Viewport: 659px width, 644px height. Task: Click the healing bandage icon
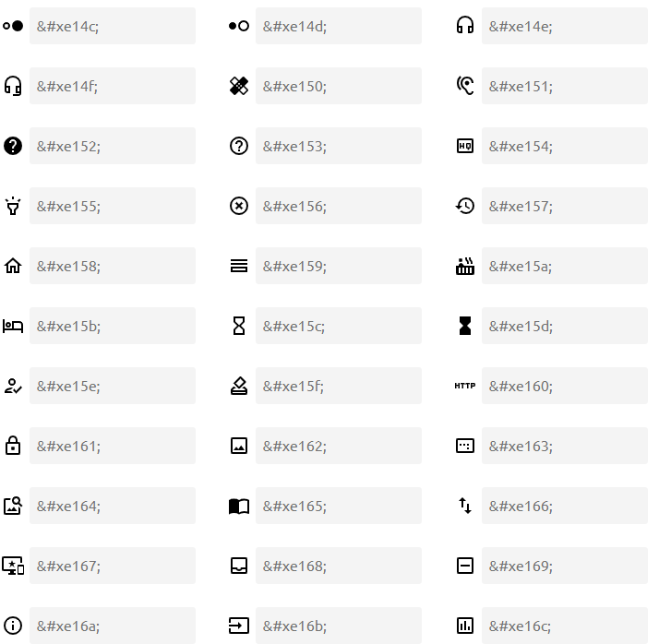[239, 86]
